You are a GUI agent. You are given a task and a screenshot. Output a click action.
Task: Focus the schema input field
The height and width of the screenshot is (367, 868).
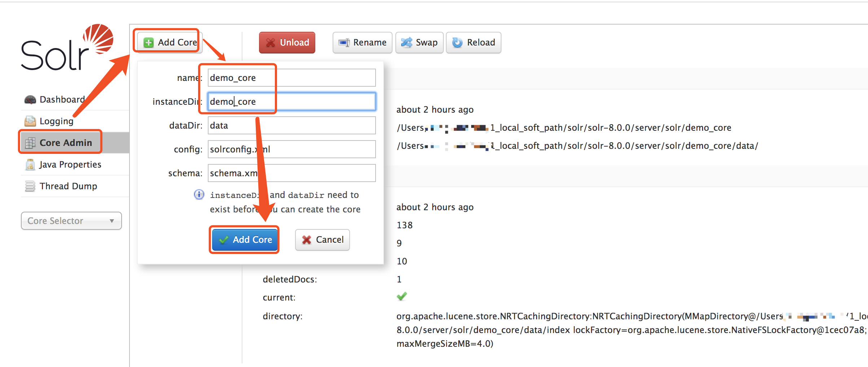click(x=291, y=173)
